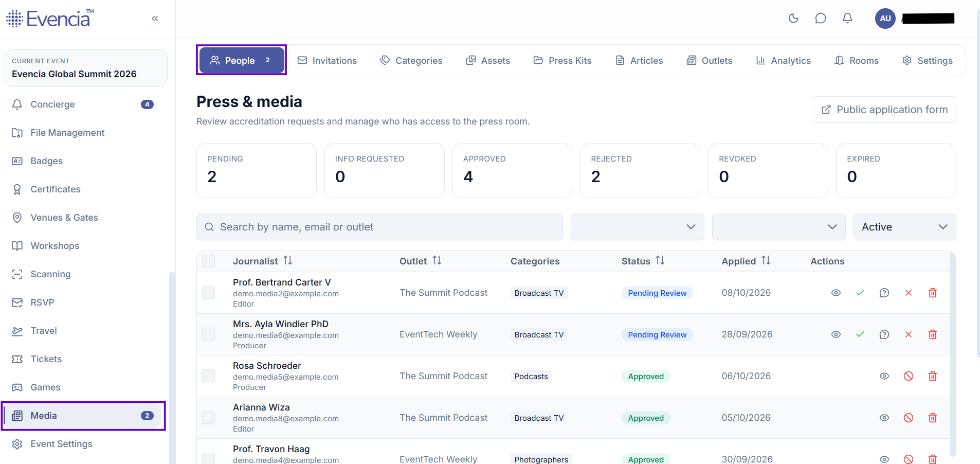View Prof. Bertrand Carter V details eye icon
The height and width of the screenshot is (464, 980).
836,293
